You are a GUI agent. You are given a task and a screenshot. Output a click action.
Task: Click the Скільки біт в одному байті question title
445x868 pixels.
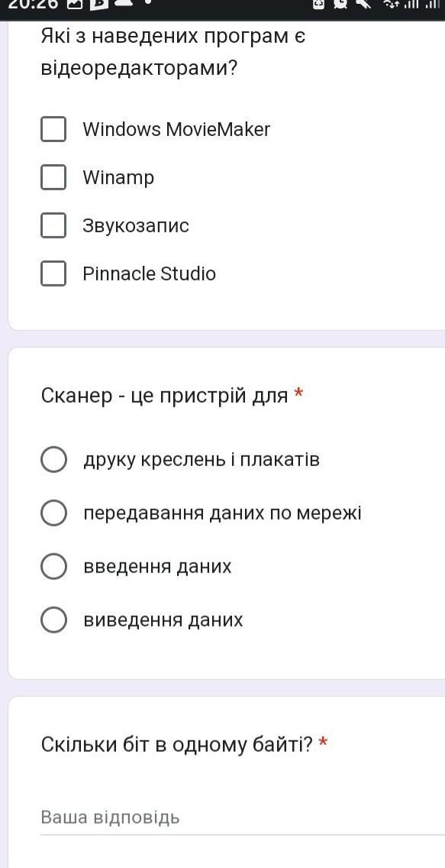[x=177, y=745]
